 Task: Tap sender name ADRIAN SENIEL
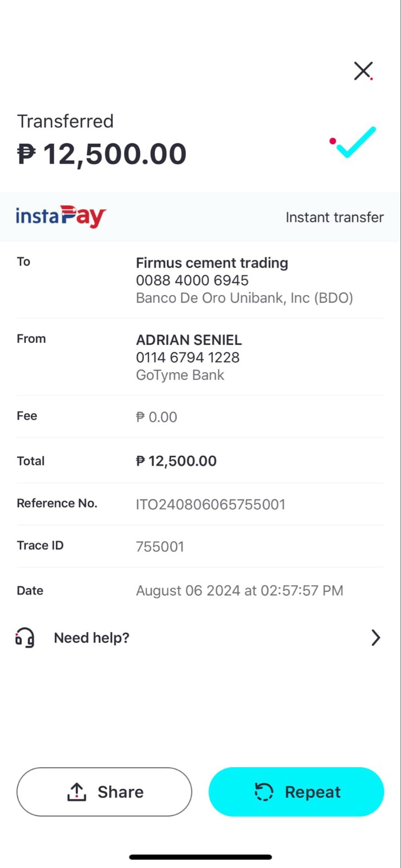pyautogui.click(x=189, y=340)
